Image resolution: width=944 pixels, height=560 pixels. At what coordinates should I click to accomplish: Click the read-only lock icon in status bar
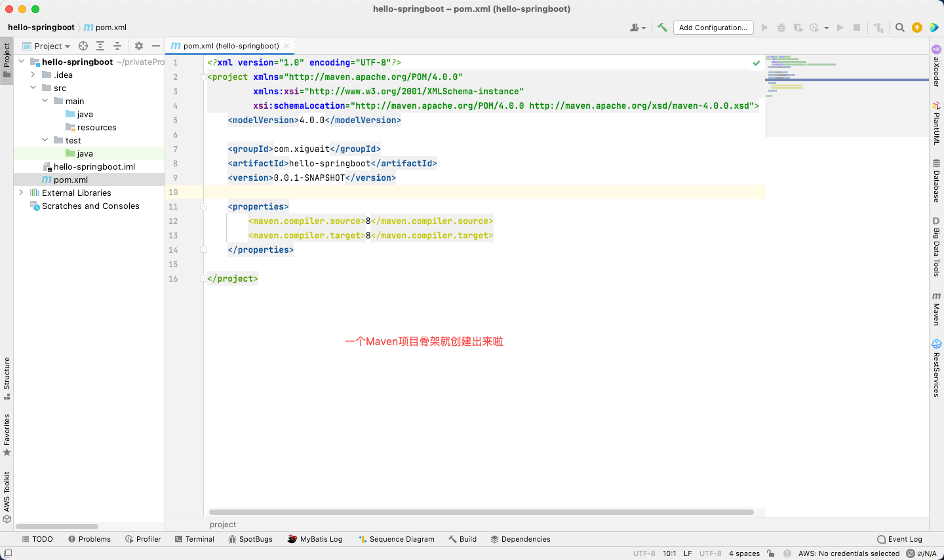(x=771, y=553)
